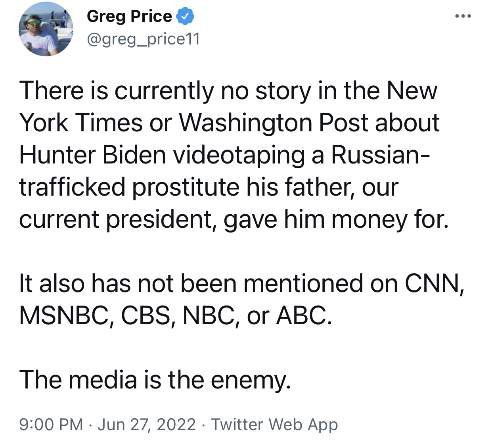Viewport: 492px width, 448px height.
Task: Open the Twitter Web App source label
Action: point(274,425)
